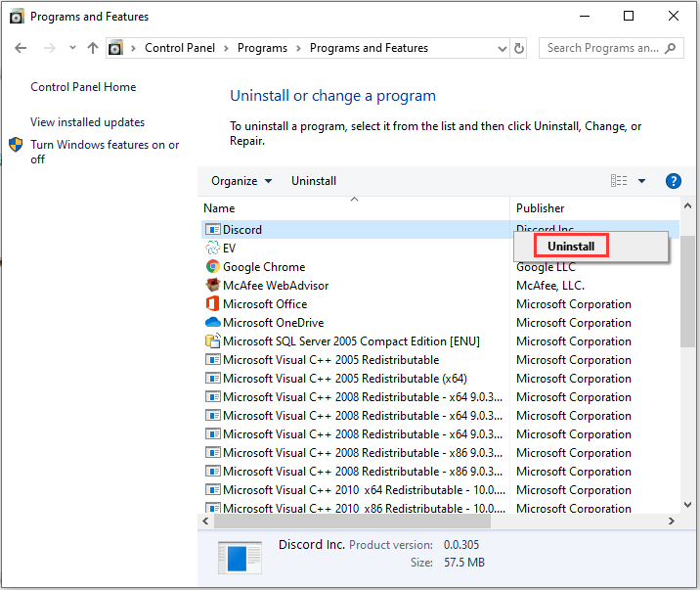Open Turn Windows features on or off
The height and width of the screenshot is (590, 700).
(105, 152)
